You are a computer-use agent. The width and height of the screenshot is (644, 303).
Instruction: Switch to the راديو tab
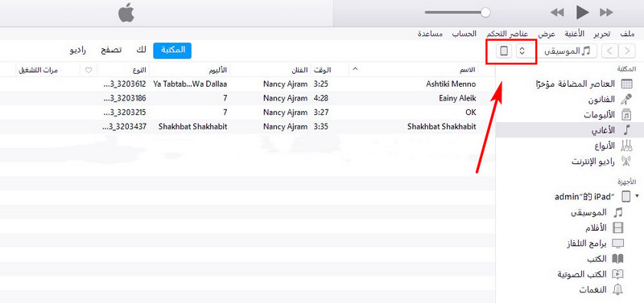[x=77, y=51]
